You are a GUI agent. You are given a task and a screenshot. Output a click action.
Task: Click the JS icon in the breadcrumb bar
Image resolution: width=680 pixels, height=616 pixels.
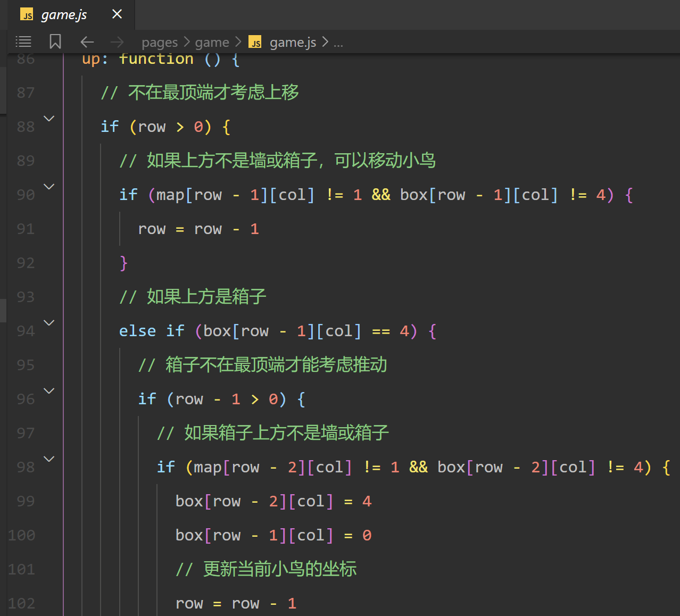point(254,42)
